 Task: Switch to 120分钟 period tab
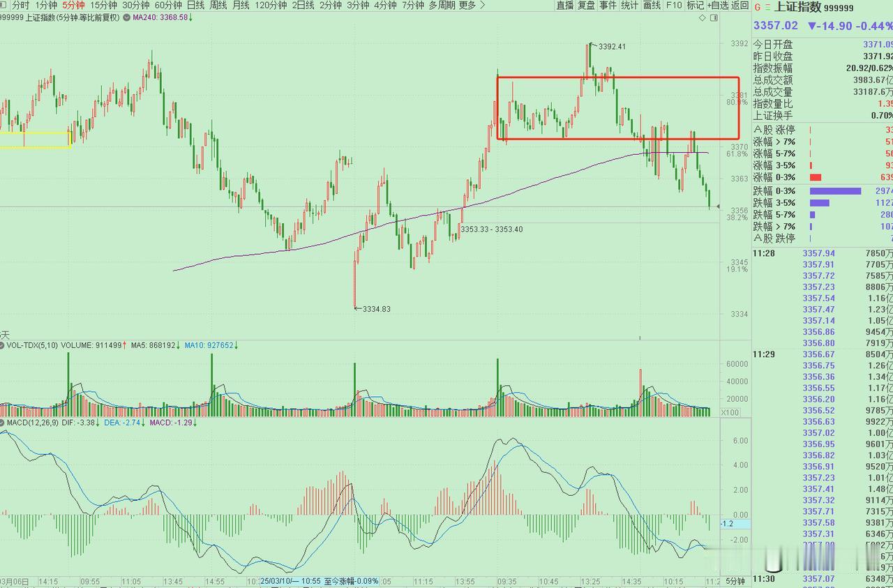click(x=271, y=6)
